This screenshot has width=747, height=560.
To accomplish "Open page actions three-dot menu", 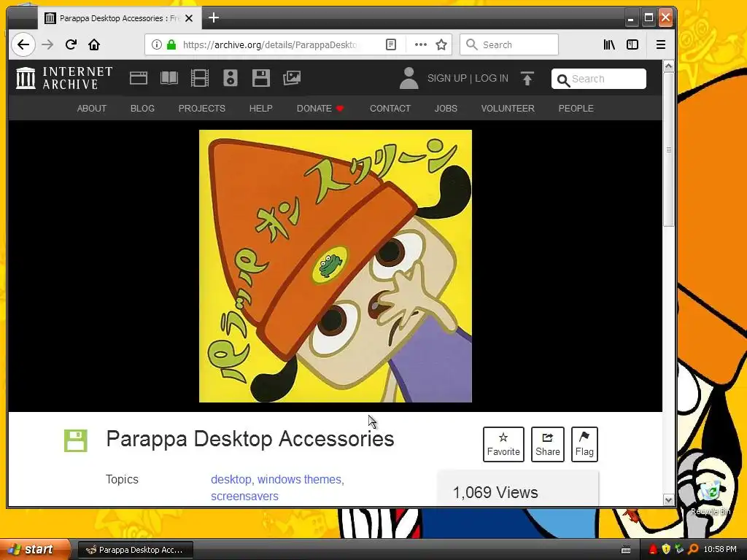I will 421,44.
